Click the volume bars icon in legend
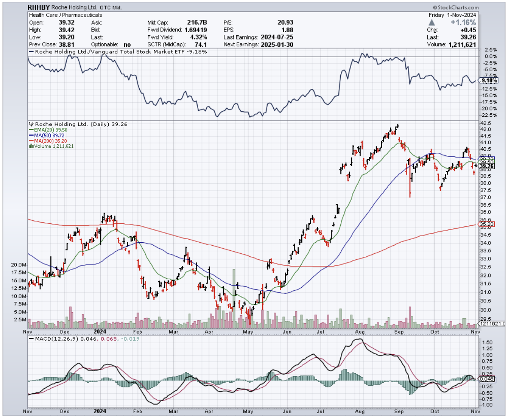 [31, 146]
